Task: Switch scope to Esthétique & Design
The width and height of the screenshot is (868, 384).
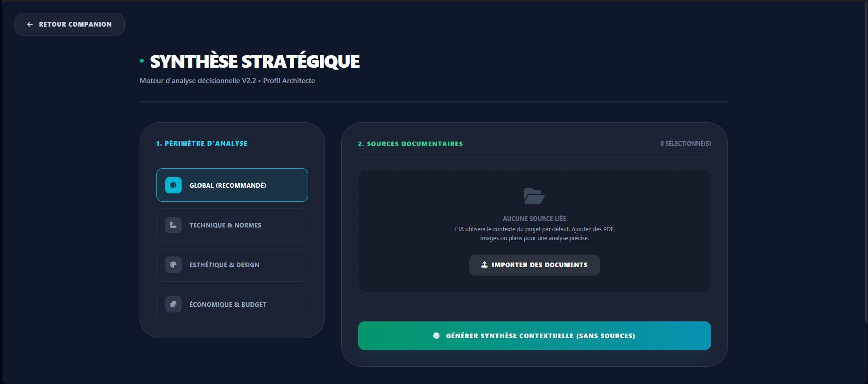Action: [232, 265]
